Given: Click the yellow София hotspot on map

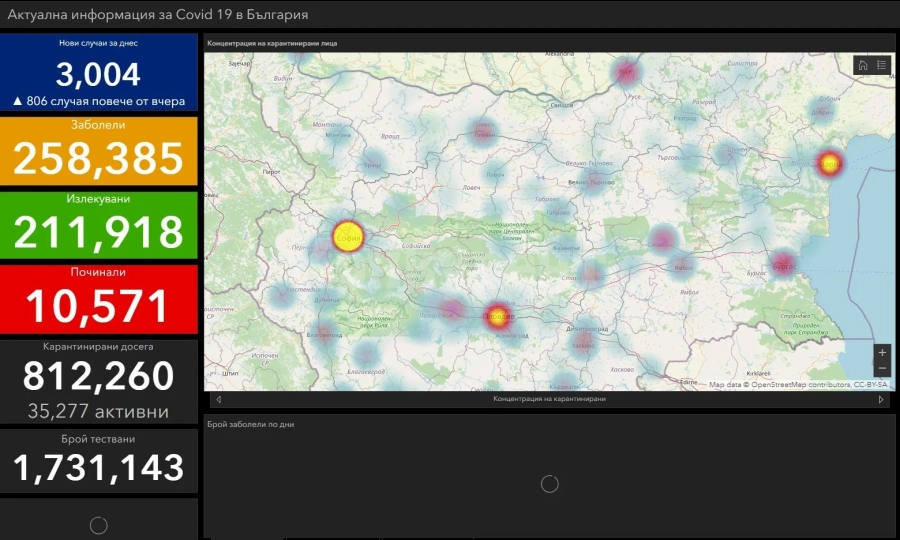Looking at the screenshot, I should pos(348,236).
